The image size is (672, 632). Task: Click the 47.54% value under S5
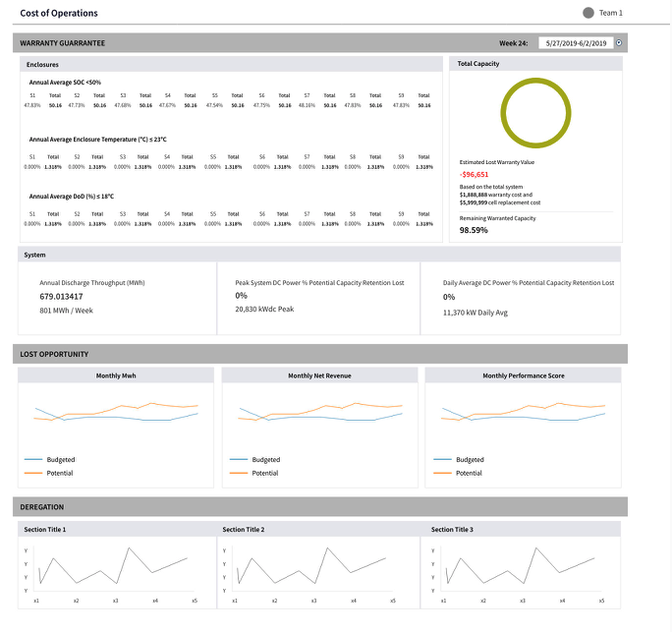[x=214, y=105]
